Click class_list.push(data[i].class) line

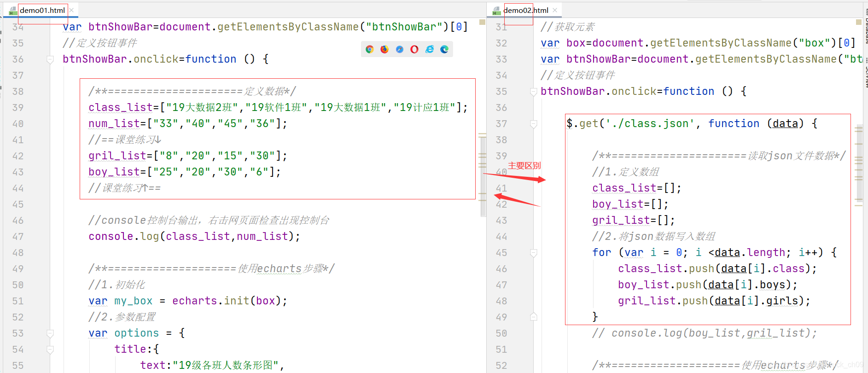pyautogui.click(x=717, y=268)
